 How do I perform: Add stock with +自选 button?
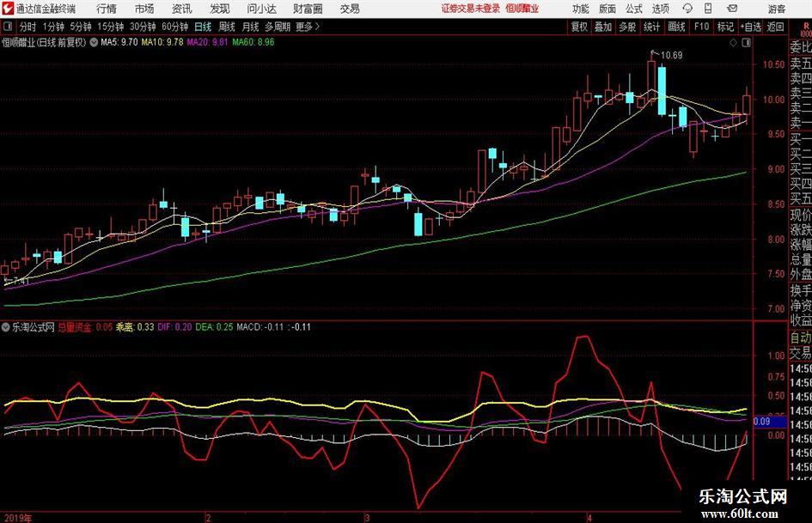click(x=750, y=27)
